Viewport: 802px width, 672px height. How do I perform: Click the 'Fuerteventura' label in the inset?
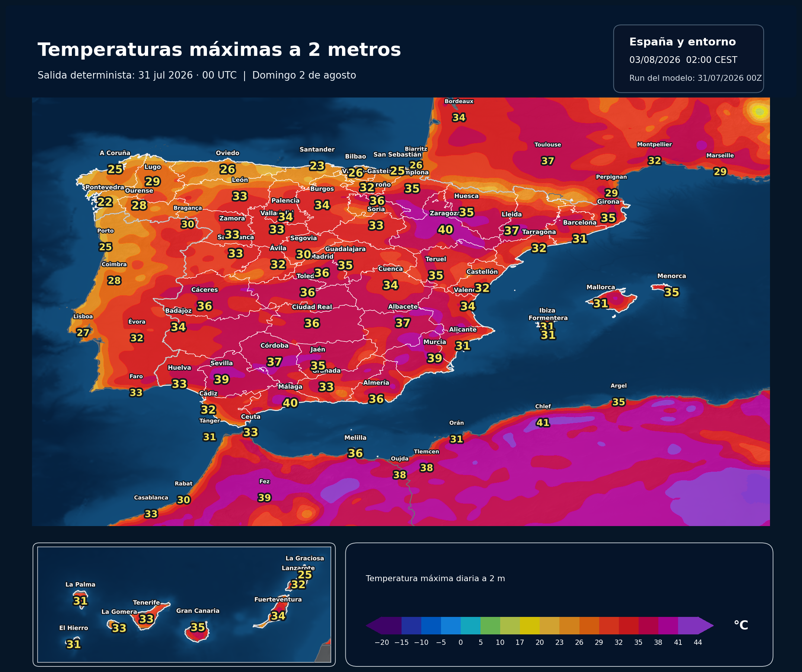[x=278, y=599]
